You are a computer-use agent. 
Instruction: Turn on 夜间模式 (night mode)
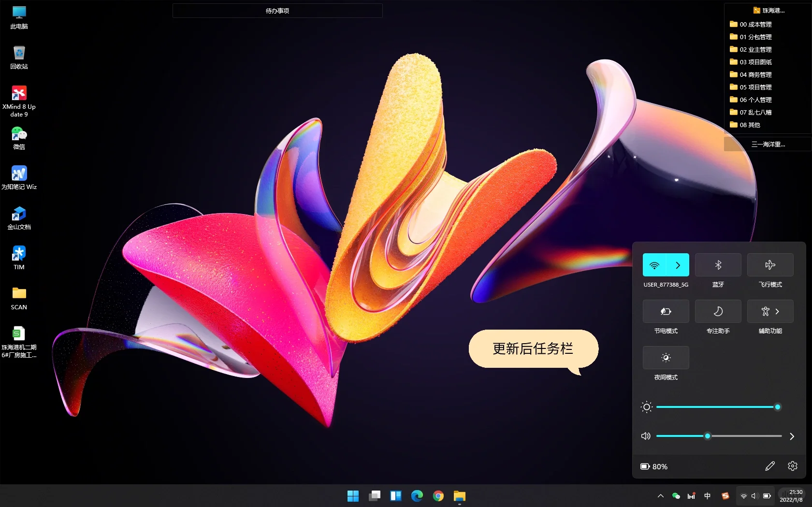pos(666,358)
